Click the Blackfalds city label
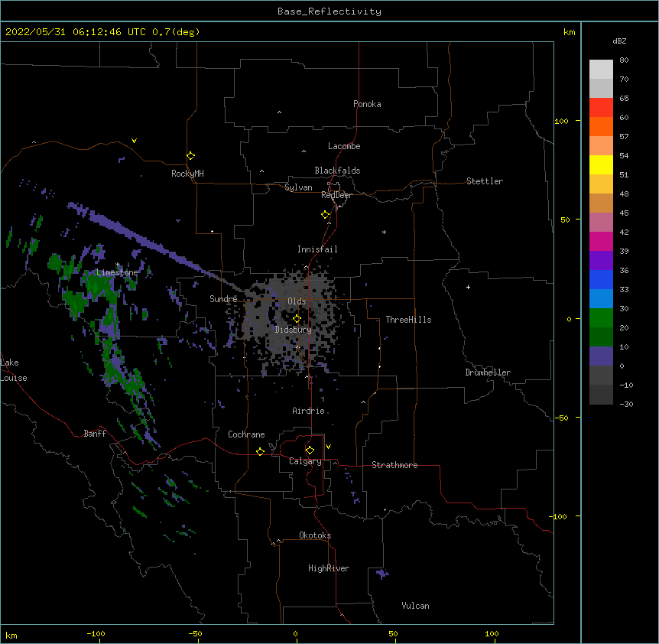This screenshot has width=659, height=644. (337, 171)
